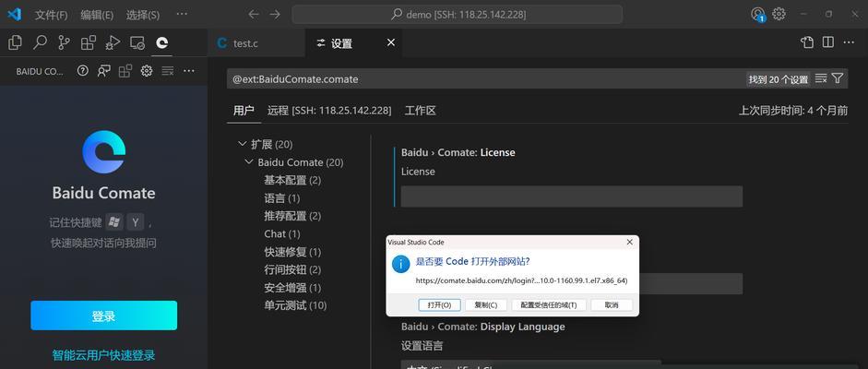
Task: Click the 复制(C) button in the dialog
Action: 485,304
